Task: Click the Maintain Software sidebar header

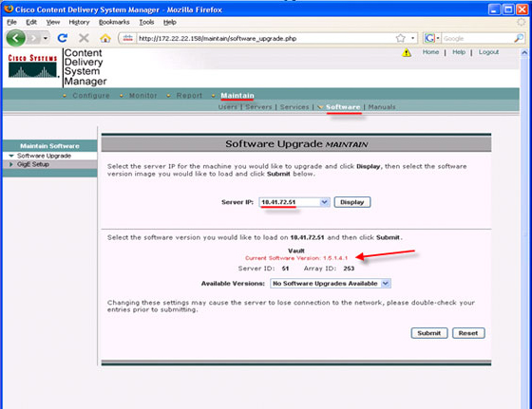Action: (x=49, y=146)
